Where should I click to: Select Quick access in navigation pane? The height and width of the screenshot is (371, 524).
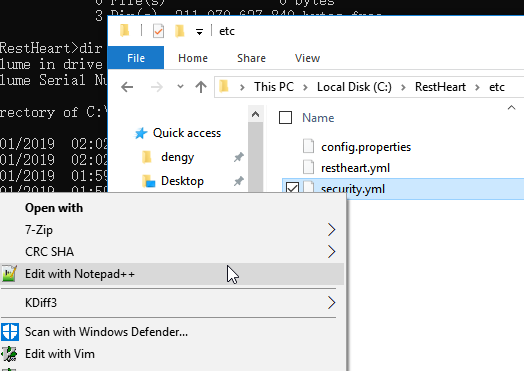point(187,133)
